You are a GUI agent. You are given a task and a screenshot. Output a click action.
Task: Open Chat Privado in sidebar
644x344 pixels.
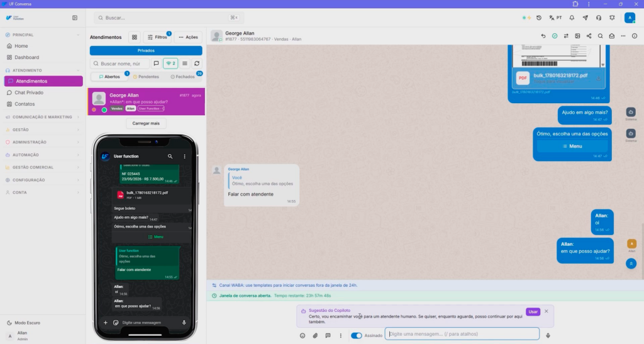tap(43, 92)
